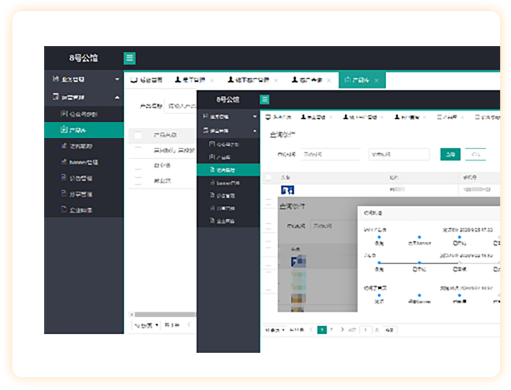
Task: Click the person icon on the back window's third tab
Action: 231,80
